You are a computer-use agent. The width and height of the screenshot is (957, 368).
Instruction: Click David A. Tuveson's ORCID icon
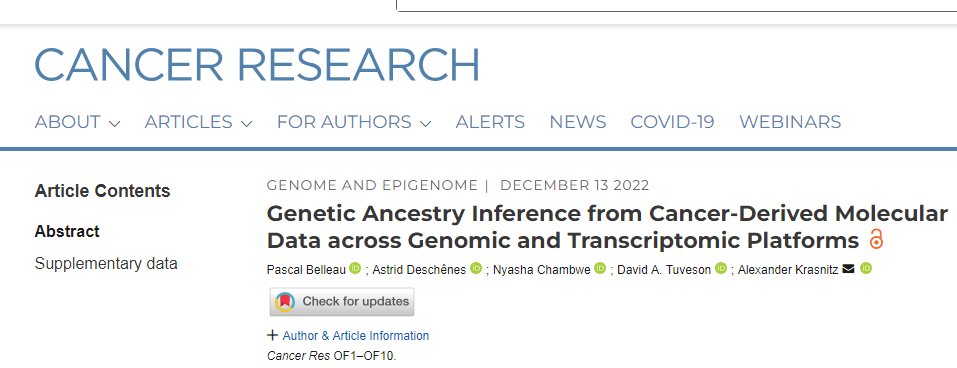tap(721, 269)
